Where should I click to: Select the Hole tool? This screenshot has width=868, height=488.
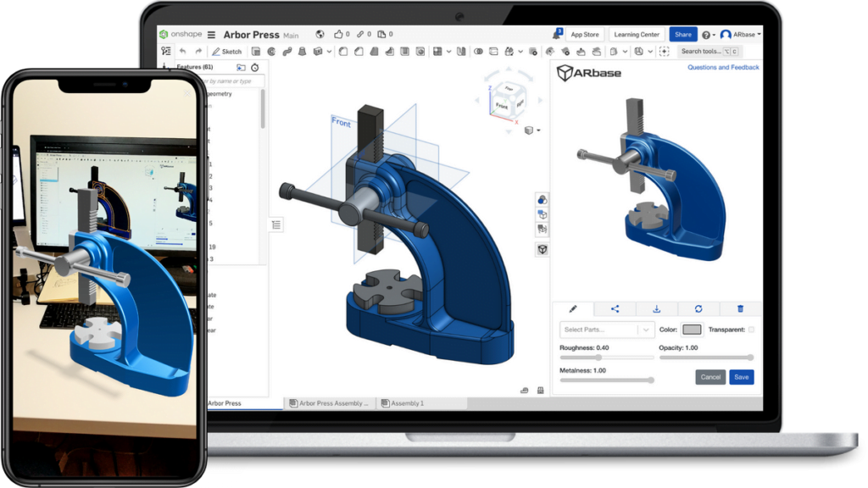coord(420,52)
